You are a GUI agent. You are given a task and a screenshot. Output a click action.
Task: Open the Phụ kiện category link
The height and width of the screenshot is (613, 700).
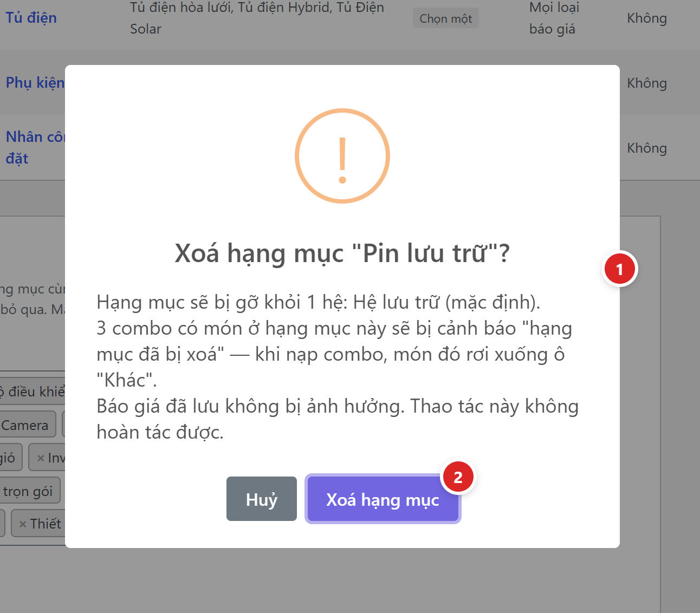[x=35, y=82]
